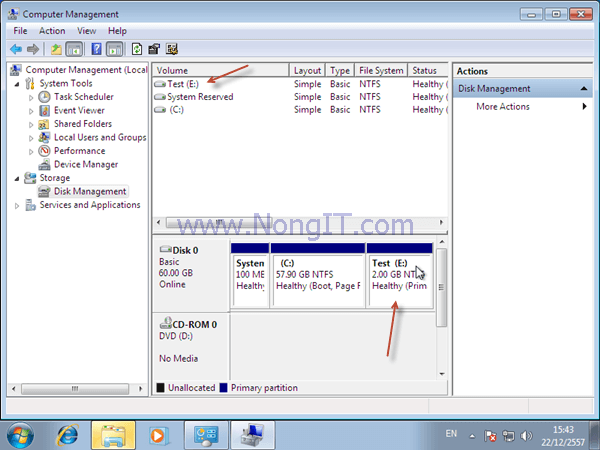
Task: Click the Refresh toolbar icon
Action: (137, 49)
